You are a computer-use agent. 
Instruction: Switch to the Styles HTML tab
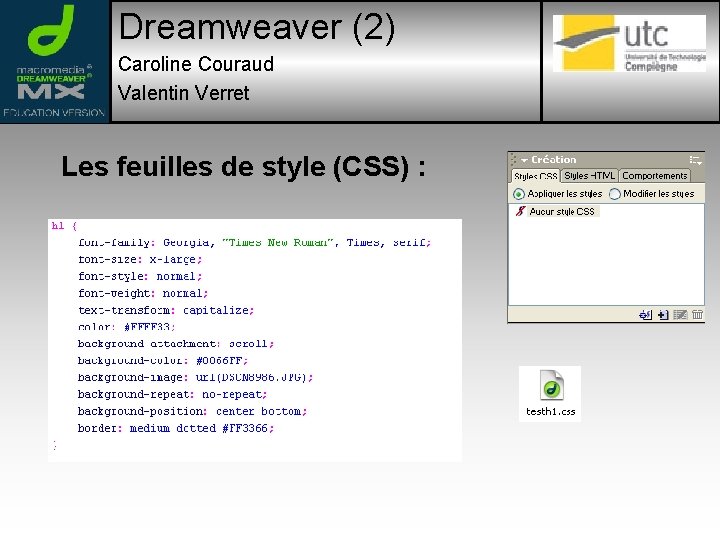pyautogui.click(x=589, y=176)
